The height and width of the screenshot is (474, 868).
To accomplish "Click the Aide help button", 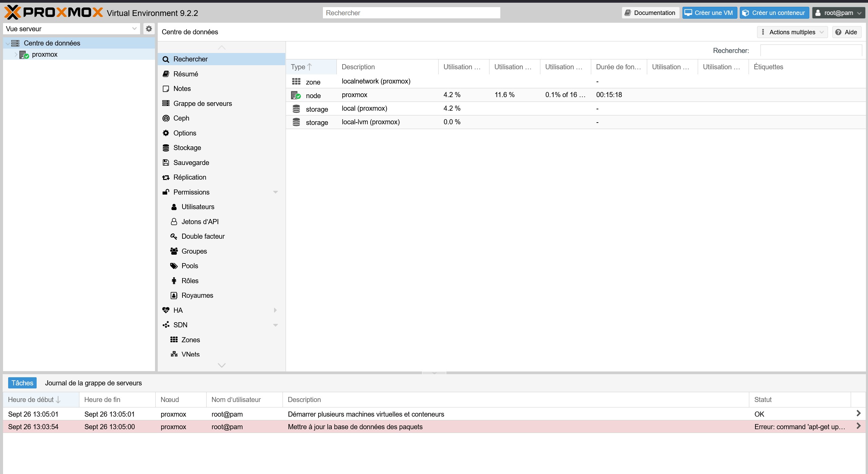I will pos(847,32).
